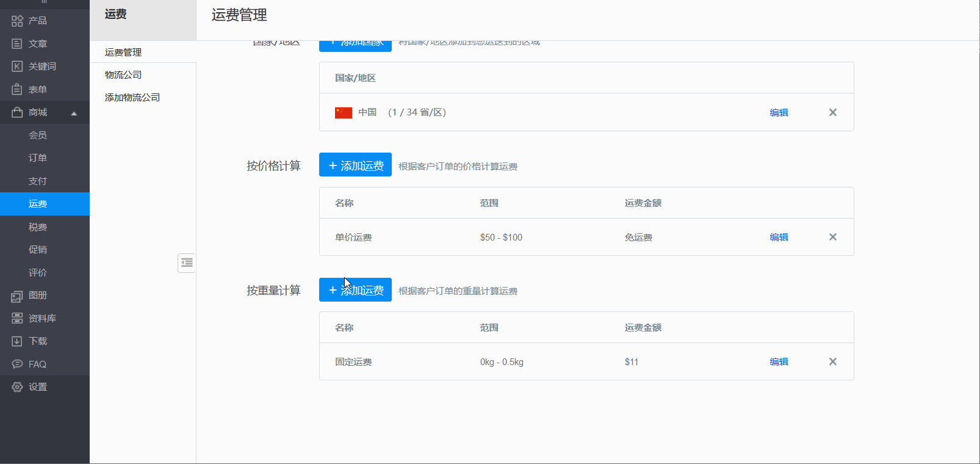
Task: Select 添加物流公司 in submenu
Action: coord(132,98)
